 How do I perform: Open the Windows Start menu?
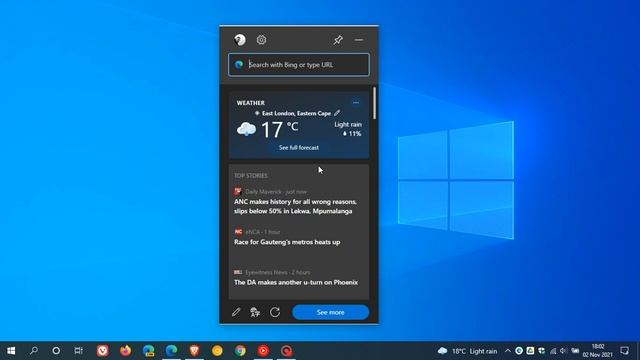[x=11, y=351]
